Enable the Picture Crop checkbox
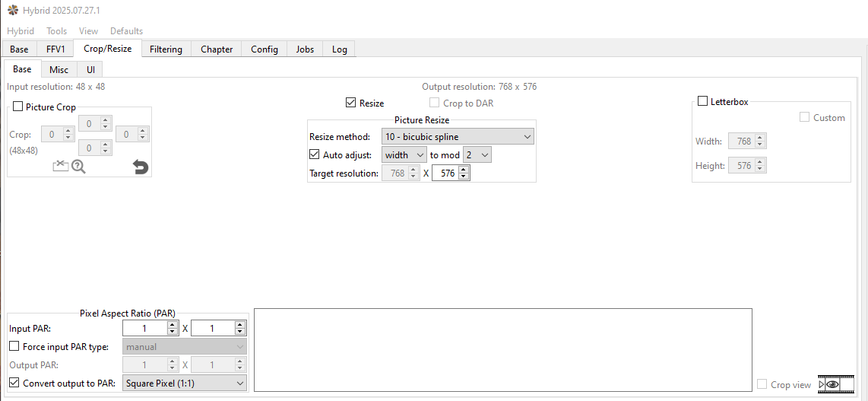The width and height of the screenshot is (868, 401). pyautogui.click(x=18, y=107)
